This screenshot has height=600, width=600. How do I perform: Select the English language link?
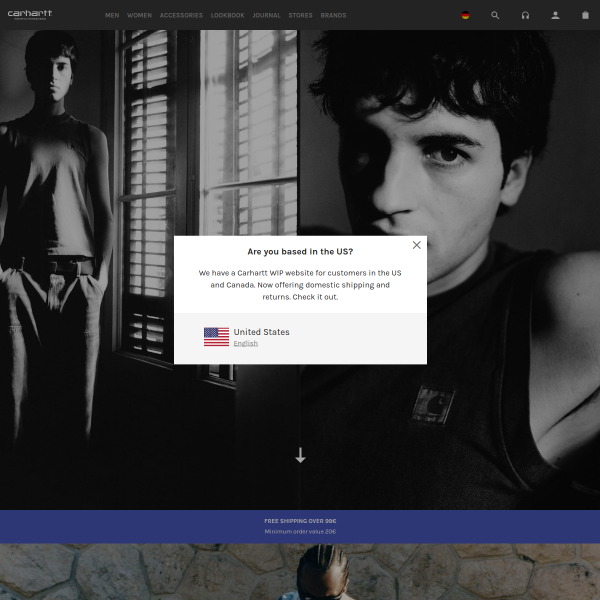[246, 343]
